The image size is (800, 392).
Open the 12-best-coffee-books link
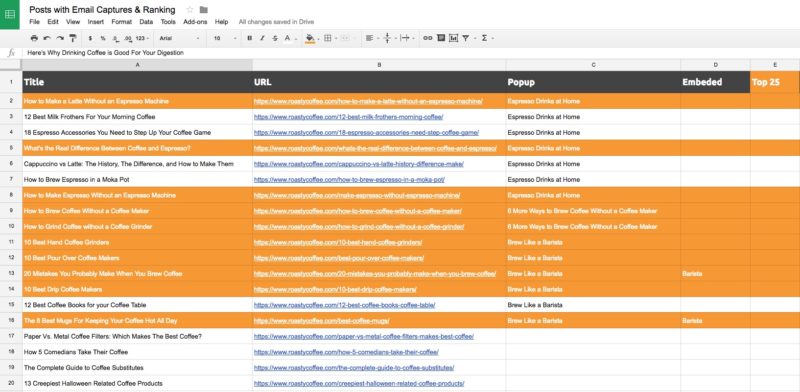coord(344,305)
